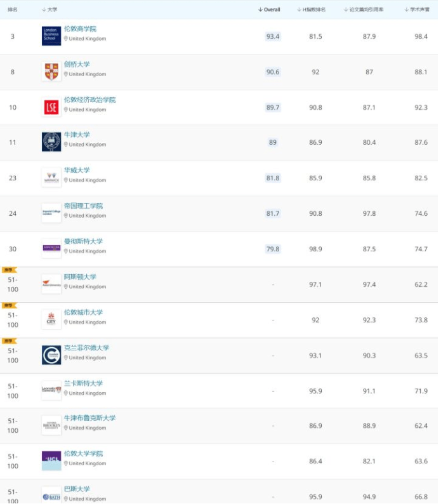
Task: Open the 牛津布鲁克斯大学 link
Action: [x=89, y=418]
